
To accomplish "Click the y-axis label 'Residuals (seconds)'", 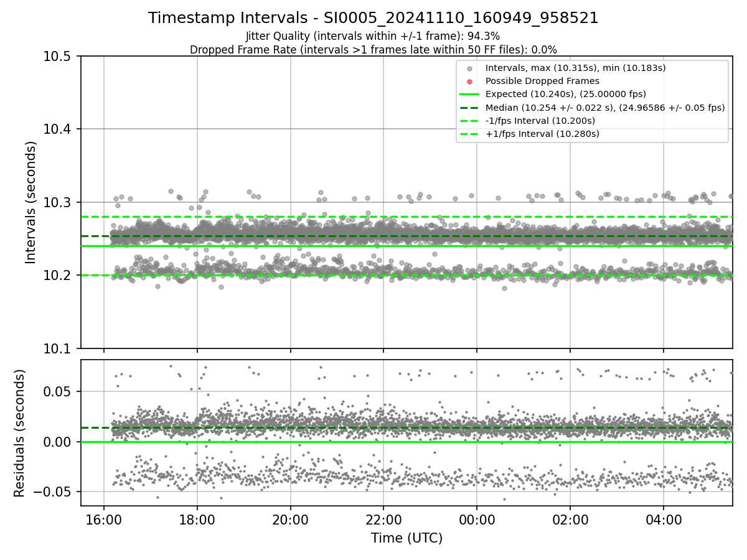I will pyautogui.click(x=19, y=433).
